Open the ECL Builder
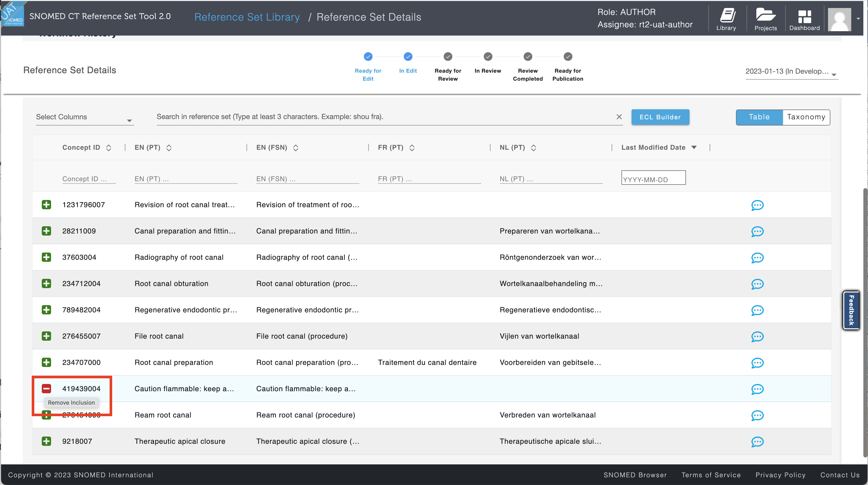The image size is (868, 485). coord(660,117)
